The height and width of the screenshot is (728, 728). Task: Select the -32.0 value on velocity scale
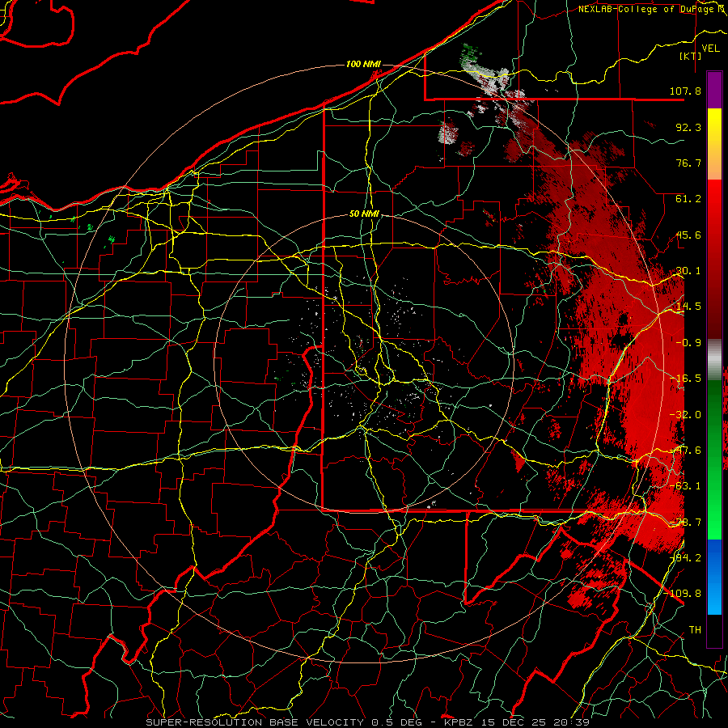click(x=685, y=415)
